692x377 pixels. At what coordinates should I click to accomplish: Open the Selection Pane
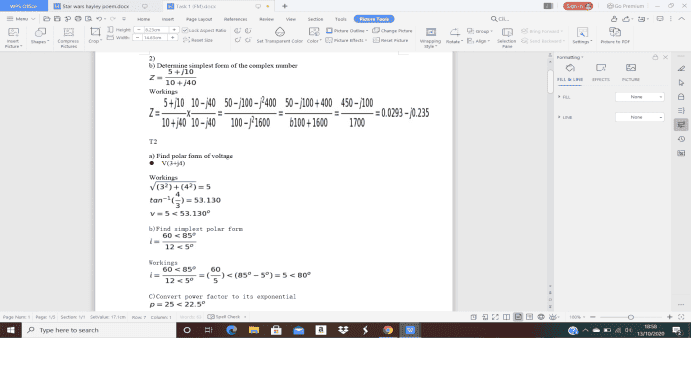507,36
